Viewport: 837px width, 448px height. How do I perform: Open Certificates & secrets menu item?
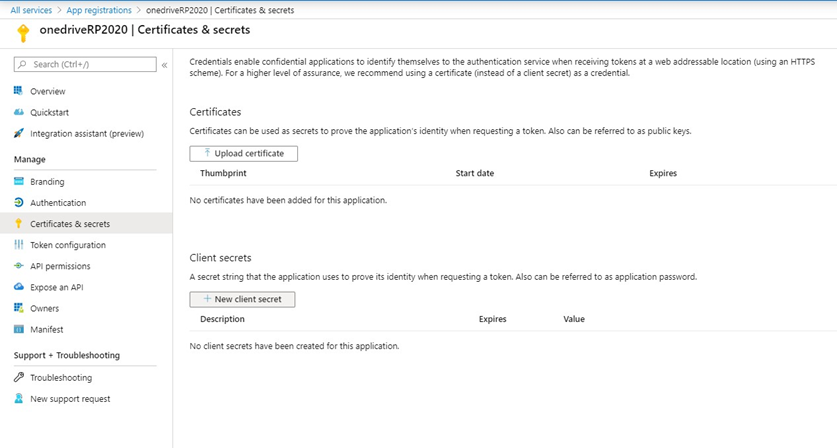pos(70,224)
